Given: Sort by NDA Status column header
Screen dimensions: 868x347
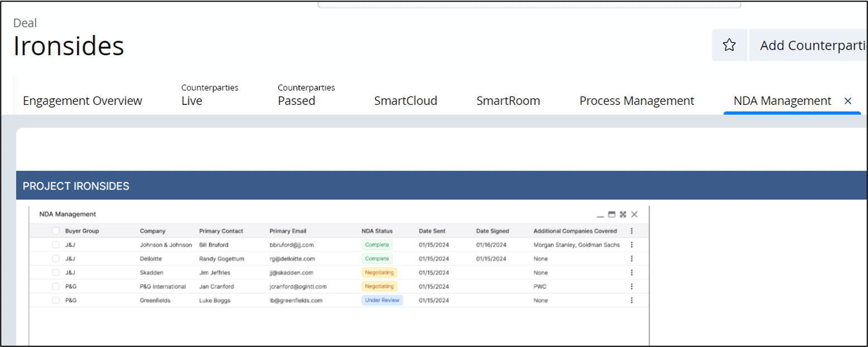Looking at the screenshot, I should [377, 231].
